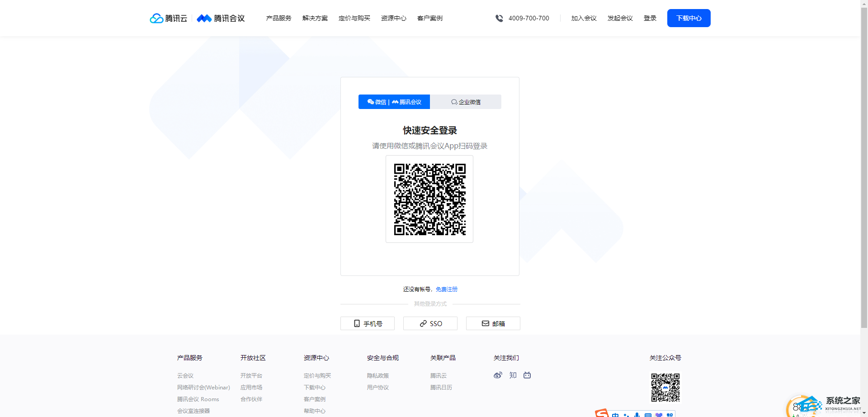
Task: Click the 还没有帐号 text
Action: coord(417,289)
